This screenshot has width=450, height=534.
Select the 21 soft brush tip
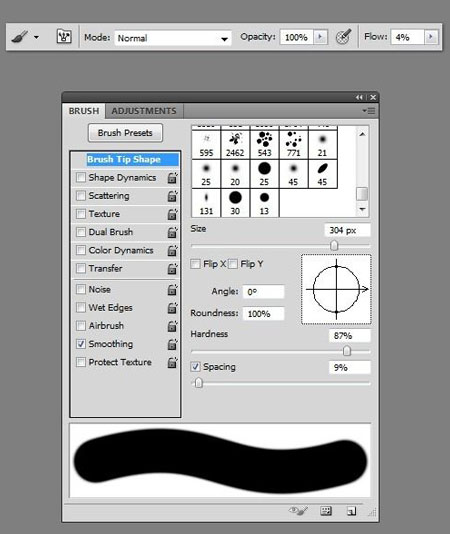coord(323,144)
